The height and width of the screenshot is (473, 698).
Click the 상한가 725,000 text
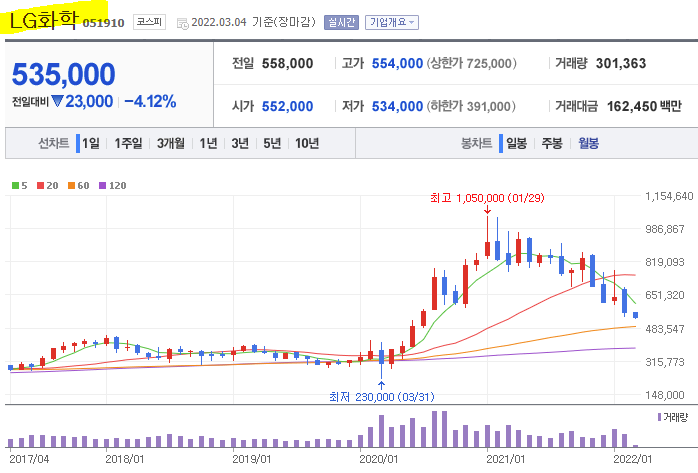(472, 64)
